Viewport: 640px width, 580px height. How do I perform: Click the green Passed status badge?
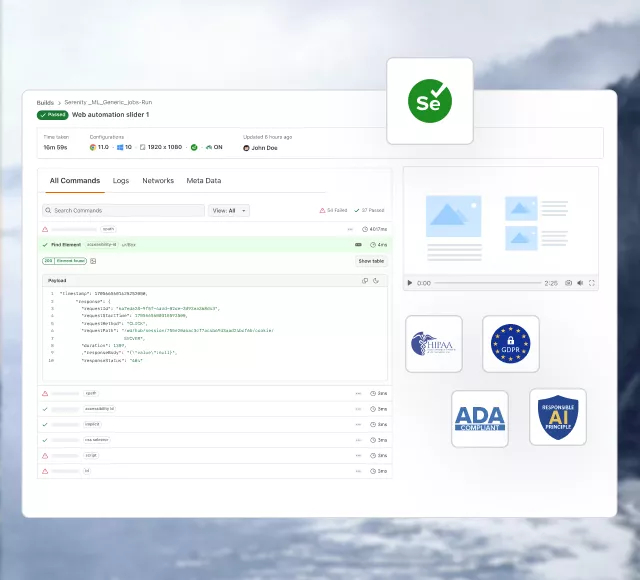(x=53, y=115)
